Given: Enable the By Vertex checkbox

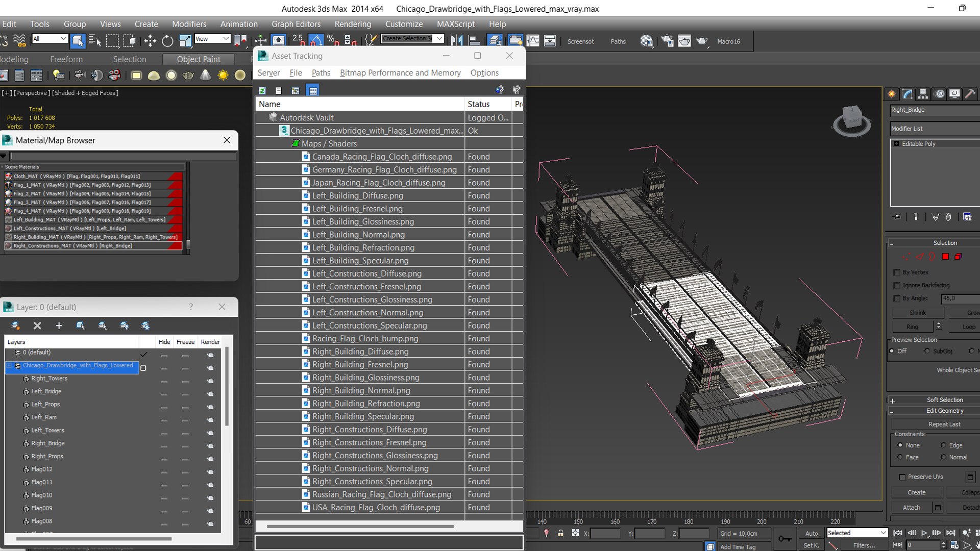Looking at the screenshot, I should click(x=897, y=272).
